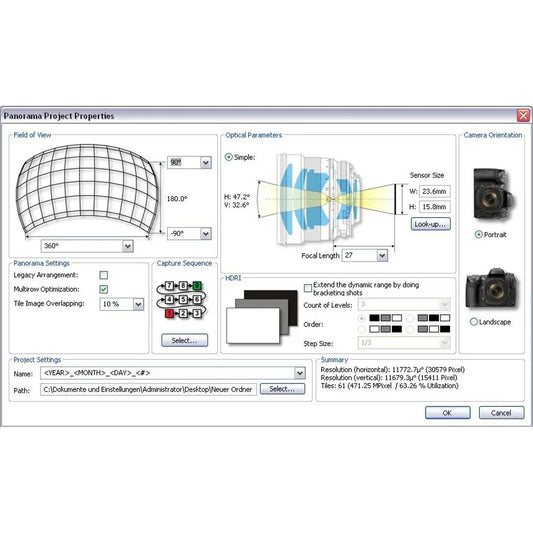The image size is (533, 533).
Task: Choose the white-gray-black bracketing order radio
Action: tap(362, 329)
